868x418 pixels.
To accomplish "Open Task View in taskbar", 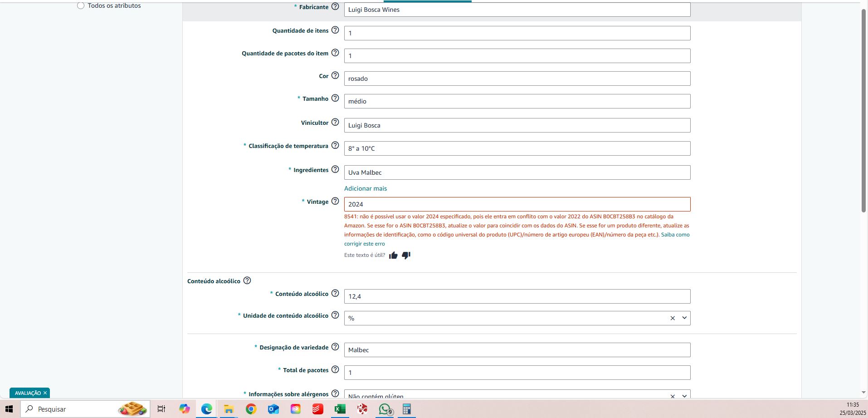I will 161,409.
